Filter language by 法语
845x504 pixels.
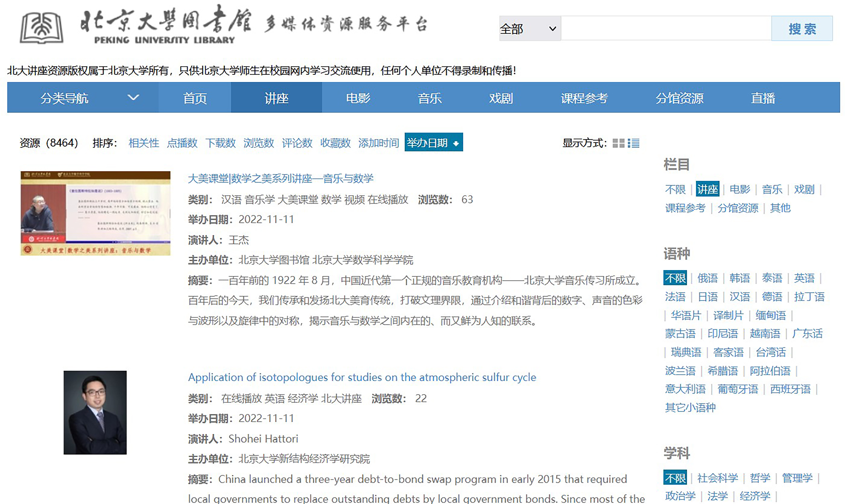675,297
